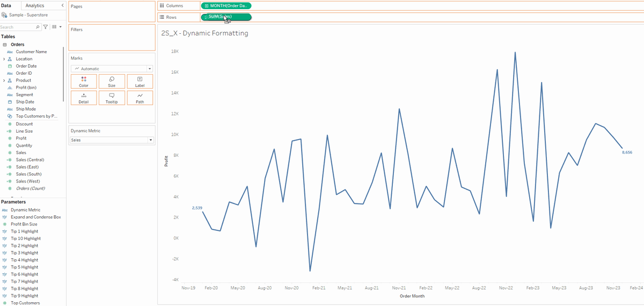Viewport: 644px width, 306px height.
Task: Open the Detail marks card
Action: pos(84,98)
